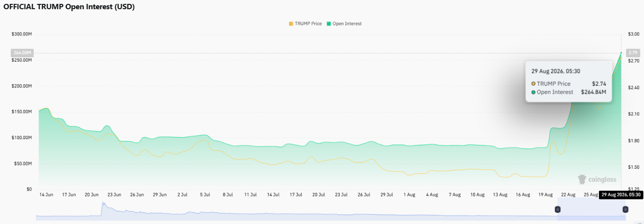
Task: Click the 23 Jul date label
Action: [x=341, y=194]
